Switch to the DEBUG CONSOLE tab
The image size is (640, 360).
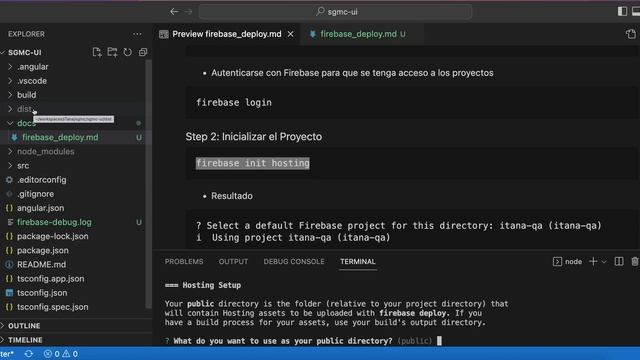click(294, 262)
